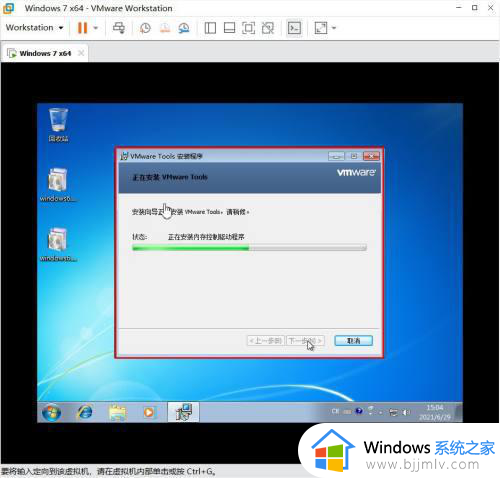This screenshot has width=500, height=478.
Task: Click the vmware logo in installer header
Action: tap(356, 172)
